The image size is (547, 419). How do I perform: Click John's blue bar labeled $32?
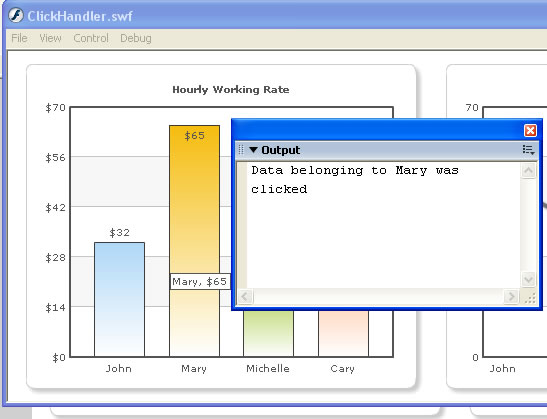119,299
